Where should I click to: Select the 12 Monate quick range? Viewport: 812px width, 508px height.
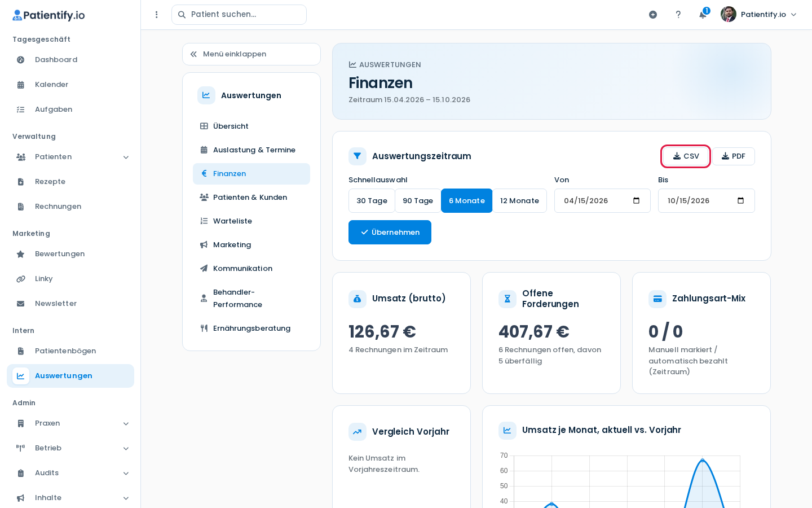[519, 201]
